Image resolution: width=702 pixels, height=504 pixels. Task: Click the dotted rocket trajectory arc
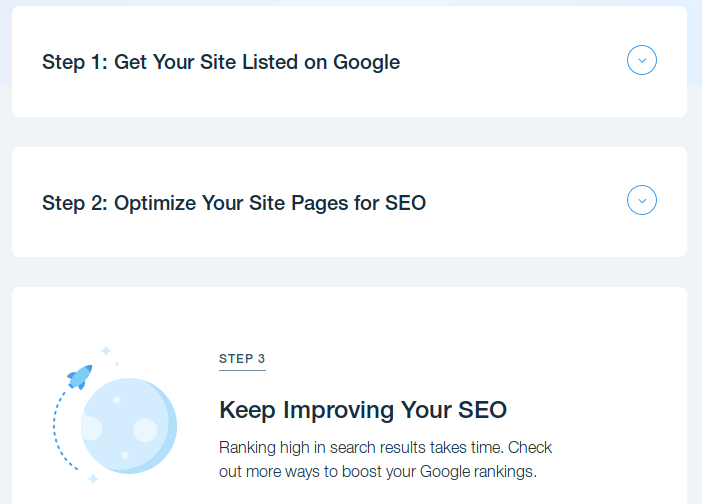63,431
